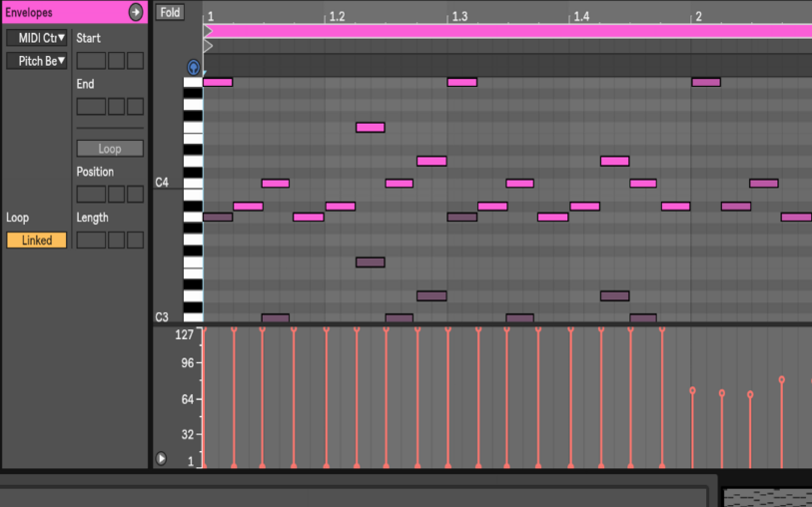Toggle the Linked envelope loop button

click(x=37, y=241)
